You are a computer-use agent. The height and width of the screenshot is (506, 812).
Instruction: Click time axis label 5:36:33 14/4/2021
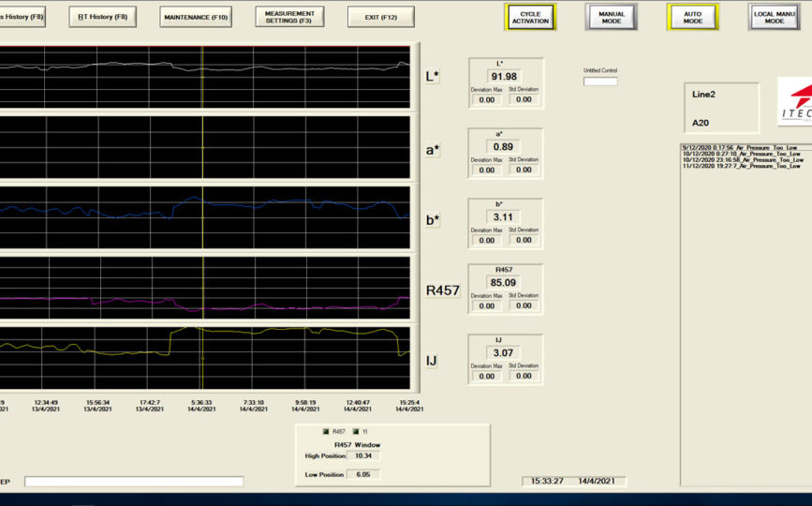click(x=201, y=406)
